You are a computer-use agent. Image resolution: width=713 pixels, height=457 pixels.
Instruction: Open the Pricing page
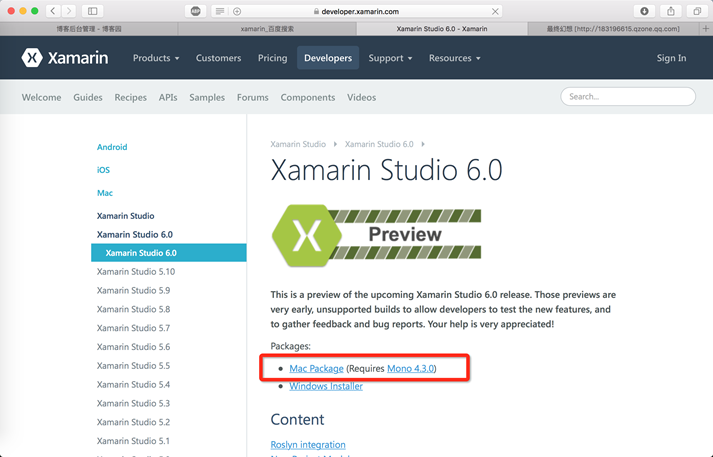click(272, 58)
